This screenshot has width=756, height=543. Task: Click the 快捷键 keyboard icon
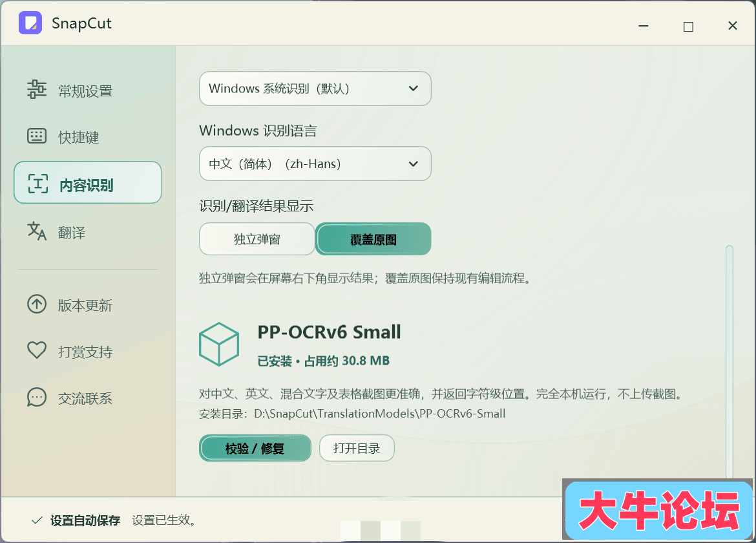[x=37, y=136]
